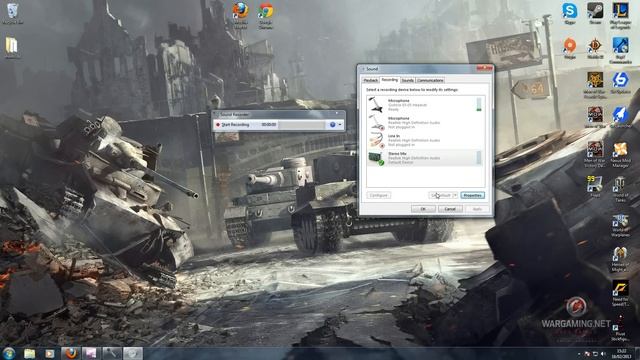Expand the Set Default dropdown arrow
The image size is (640, 360).
(x=455, y=196)
